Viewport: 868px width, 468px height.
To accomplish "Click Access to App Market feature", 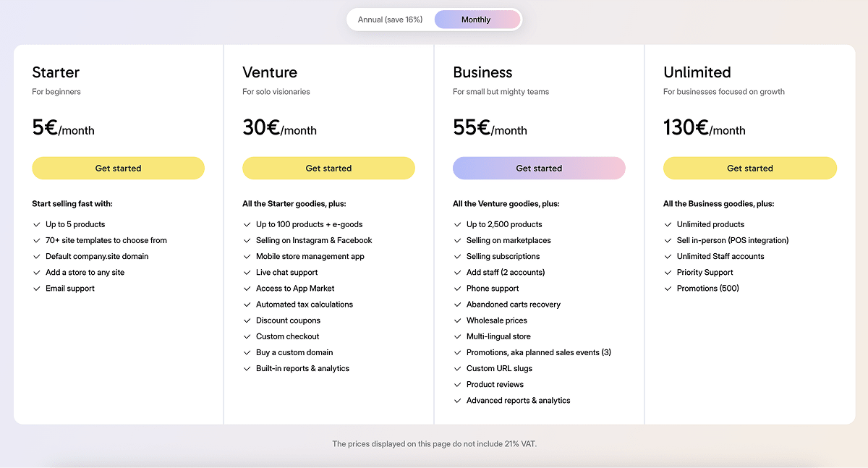I will (x=295, y=289).
